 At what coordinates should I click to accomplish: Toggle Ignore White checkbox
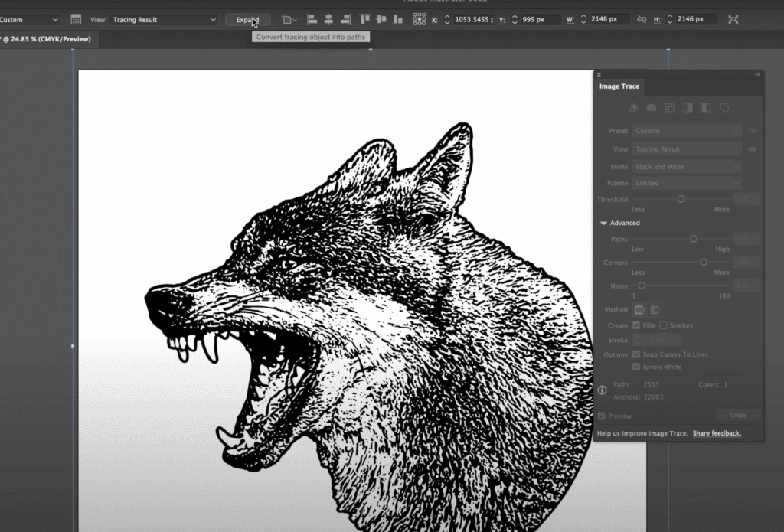(636, 367)
